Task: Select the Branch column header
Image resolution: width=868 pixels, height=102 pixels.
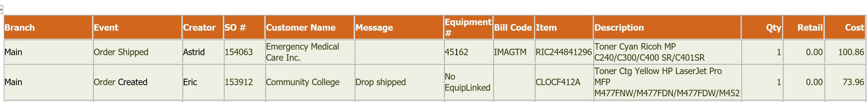Action: [48, 27]
